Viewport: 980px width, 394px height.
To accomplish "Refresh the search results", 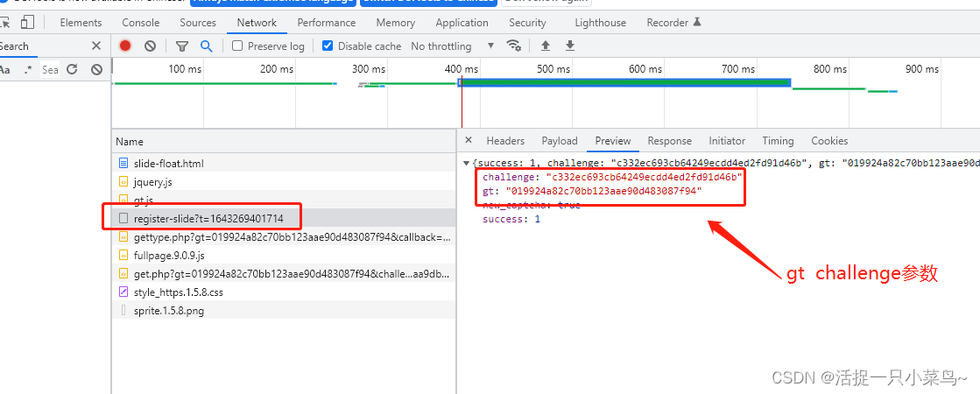I will click(x=73, y=69).
